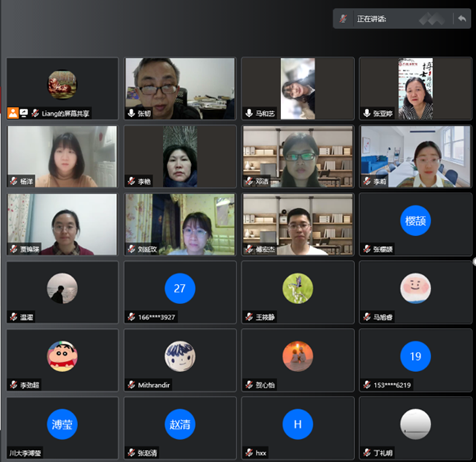Click the microphone icon beside 张亚婷
This screenshot has height=462, width=476.
pyautogui.click(x=366, y=113)
